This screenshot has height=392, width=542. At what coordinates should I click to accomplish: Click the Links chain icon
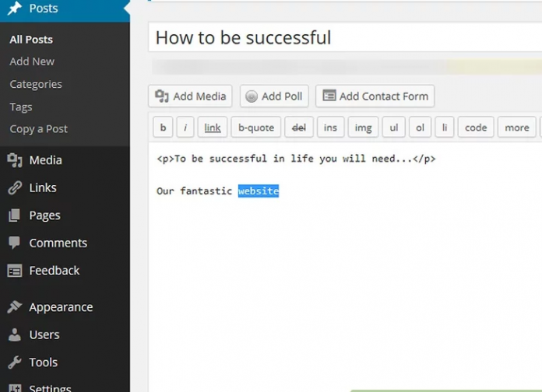(15, 187)
